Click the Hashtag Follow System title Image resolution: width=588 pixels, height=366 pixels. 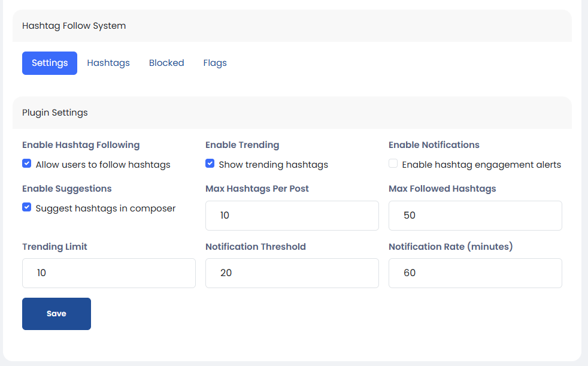[x=74, y=26]
